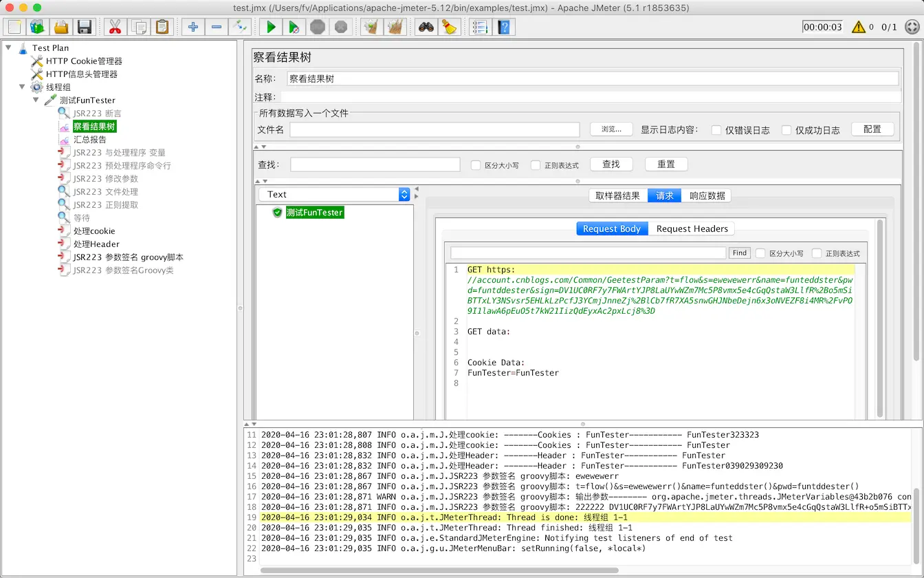Click the HTTP Cookie管理器 wrench icon
Screen dimensions: 924x578
coord(36,61)
